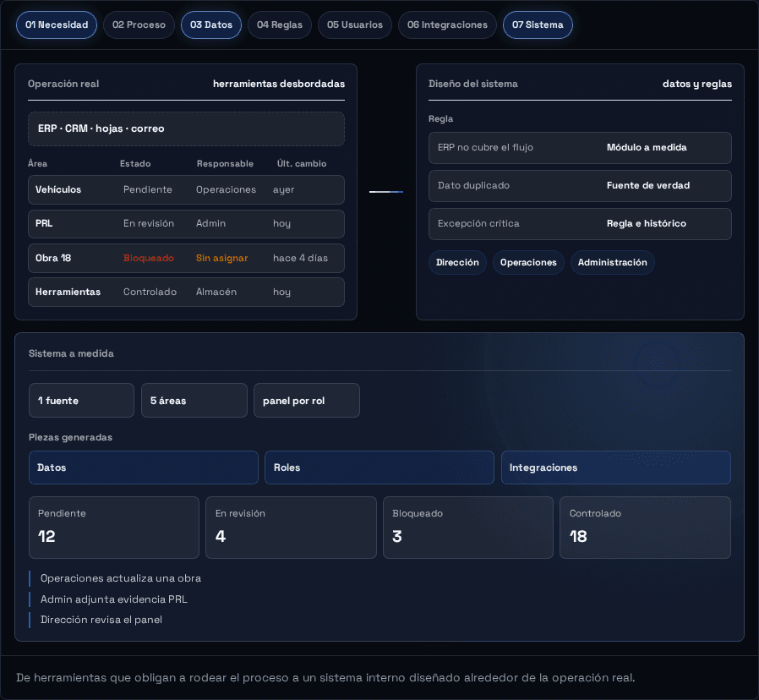
Task: Click the Herramientas area cell
Action: tap(68, 292)
